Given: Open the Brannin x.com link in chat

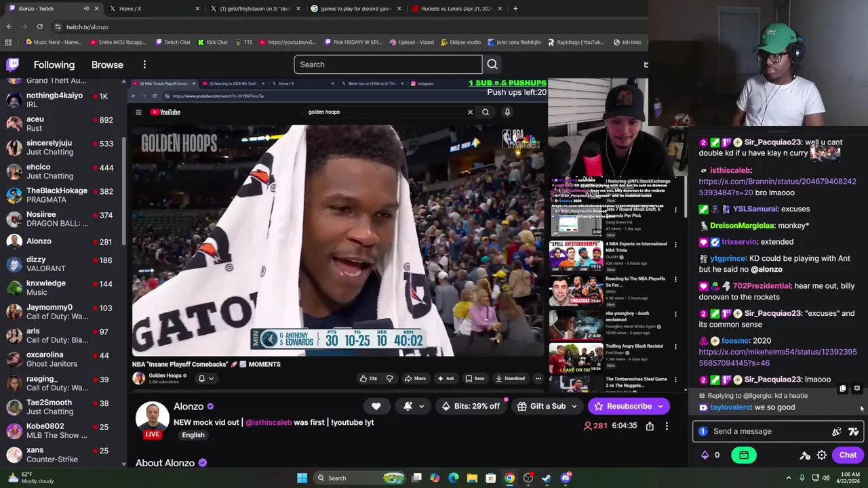Looking at the screenshot, I should (777, 187).
